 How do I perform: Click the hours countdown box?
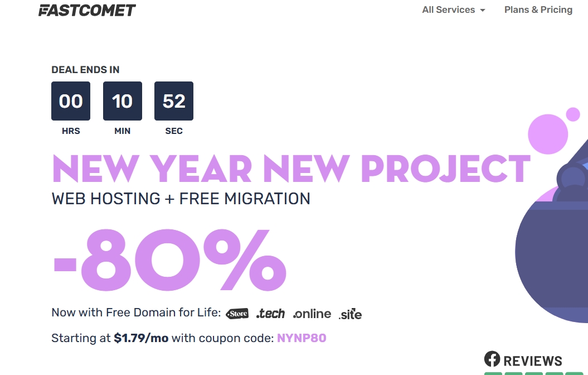(71, 101)
